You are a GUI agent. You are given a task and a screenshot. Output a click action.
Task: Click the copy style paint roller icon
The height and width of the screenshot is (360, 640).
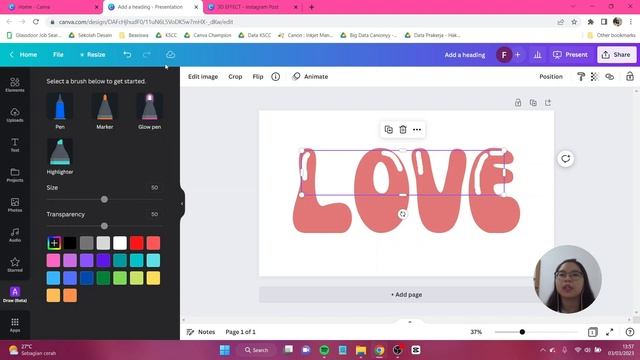coord(580,76)
